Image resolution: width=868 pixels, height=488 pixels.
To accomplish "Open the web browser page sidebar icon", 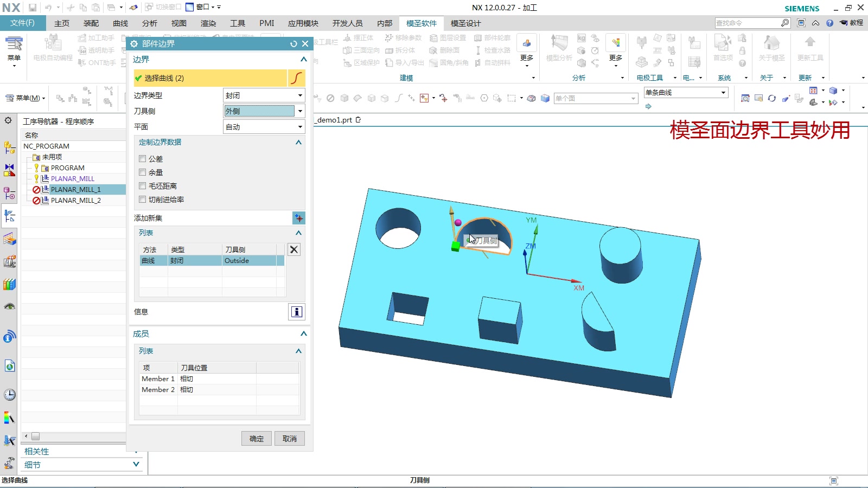I will tap(9, 366).
